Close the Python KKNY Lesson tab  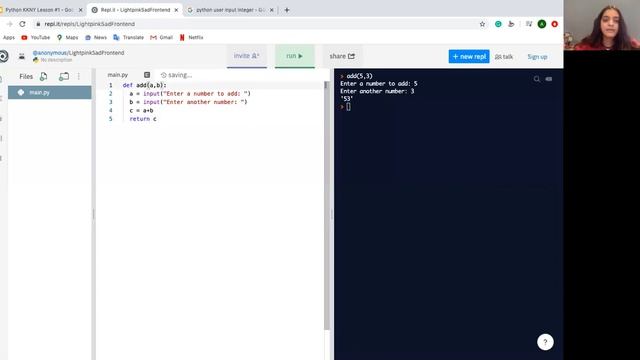tap(80, 10)
